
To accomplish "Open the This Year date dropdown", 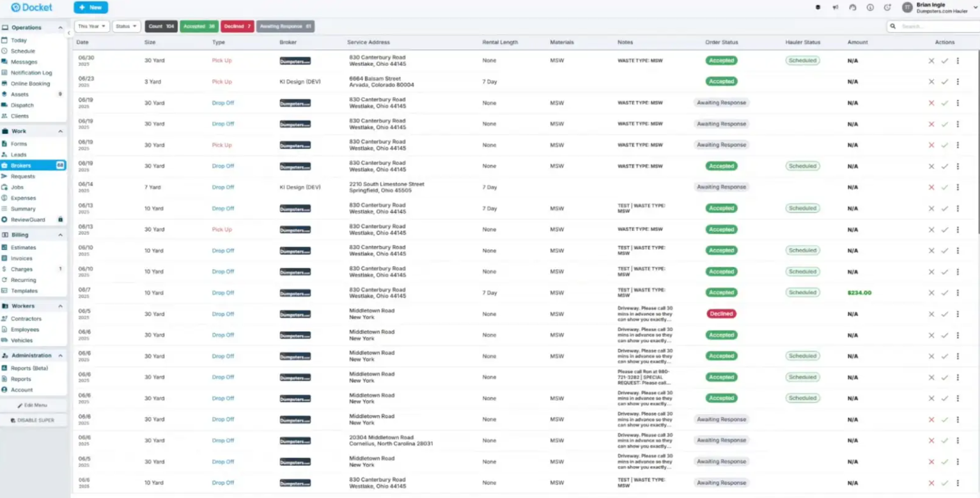I will [91, 26].
